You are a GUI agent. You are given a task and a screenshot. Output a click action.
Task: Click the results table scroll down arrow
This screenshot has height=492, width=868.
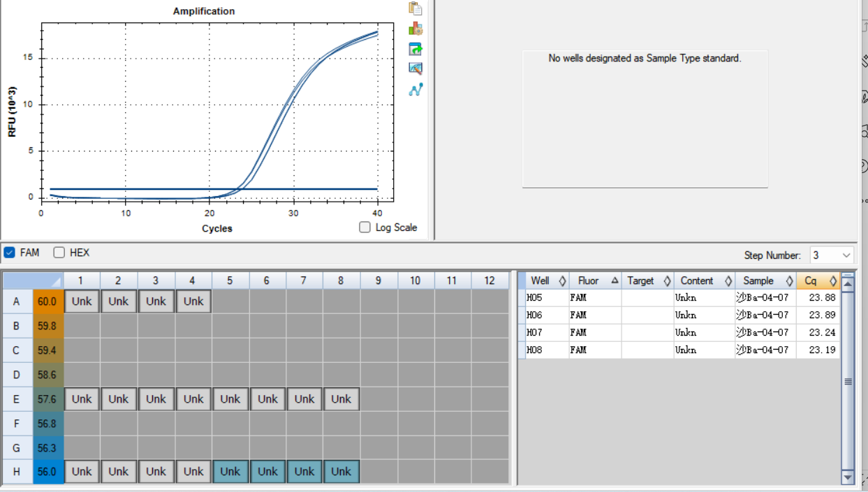pos(848,478)
